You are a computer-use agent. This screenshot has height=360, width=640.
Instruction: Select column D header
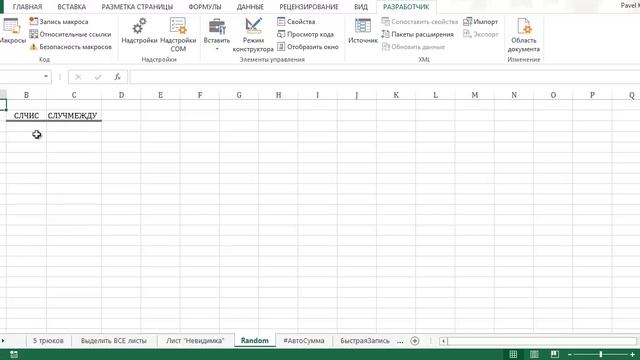coord(121,95)
